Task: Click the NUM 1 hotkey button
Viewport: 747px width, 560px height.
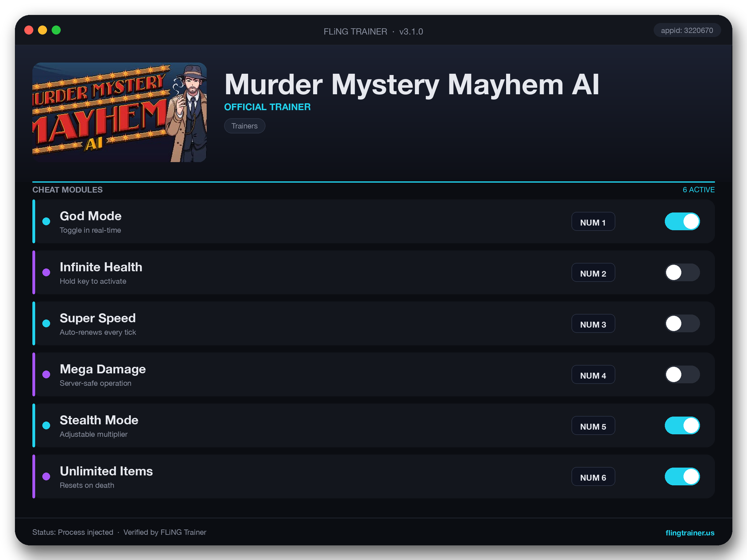Action: tap(593, 222)
